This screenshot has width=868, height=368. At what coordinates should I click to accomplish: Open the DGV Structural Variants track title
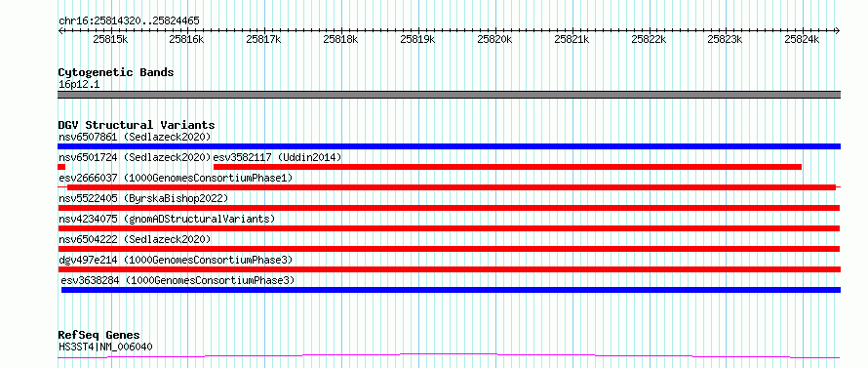pos(137,125)
